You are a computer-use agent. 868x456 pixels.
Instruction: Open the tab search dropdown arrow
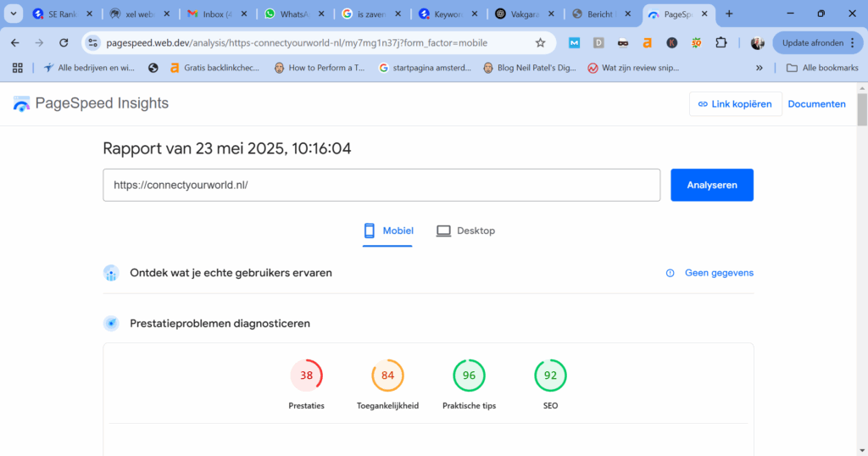pos(14,14)
